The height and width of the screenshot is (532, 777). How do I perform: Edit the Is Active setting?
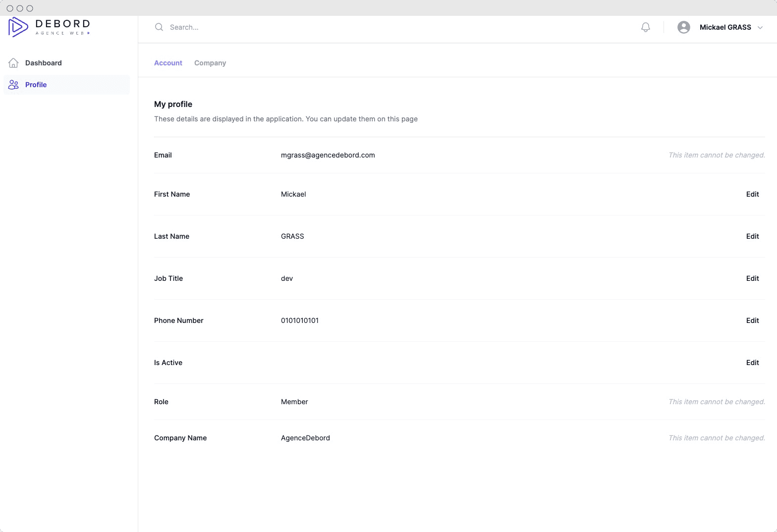pyautogui.click(x=752, y=363)
